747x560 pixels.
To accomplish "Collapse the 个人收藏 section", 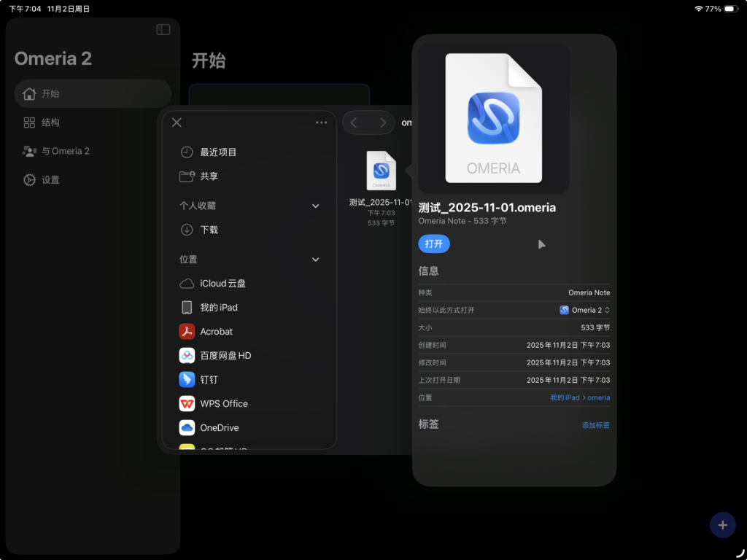I will pos(315,206).
